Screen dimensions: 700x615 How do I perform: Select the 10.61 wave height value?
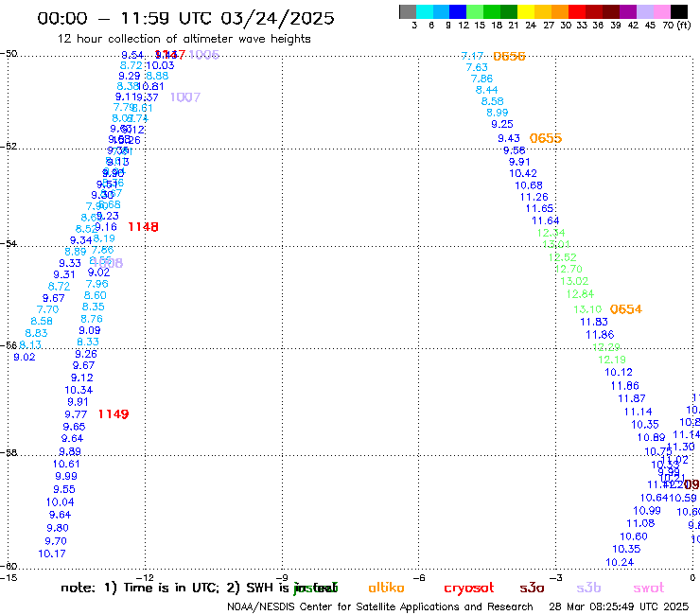click(66, 464)
